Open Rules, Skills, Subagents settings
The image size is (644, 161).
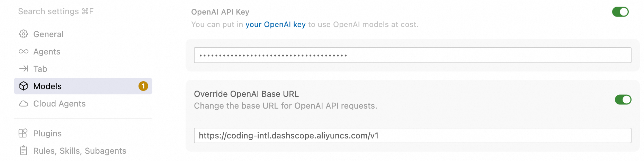(x=80, y=151)
